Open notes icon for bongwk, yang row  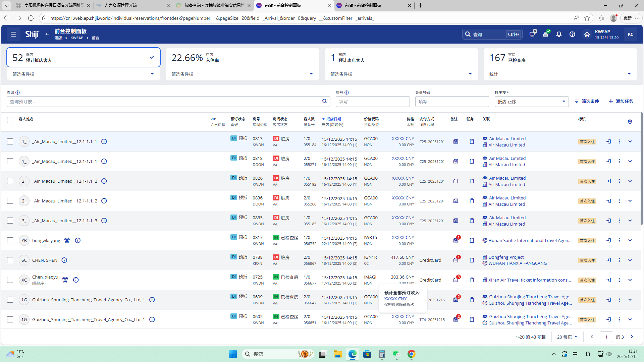pyautogui.click(x=455, y=240)
